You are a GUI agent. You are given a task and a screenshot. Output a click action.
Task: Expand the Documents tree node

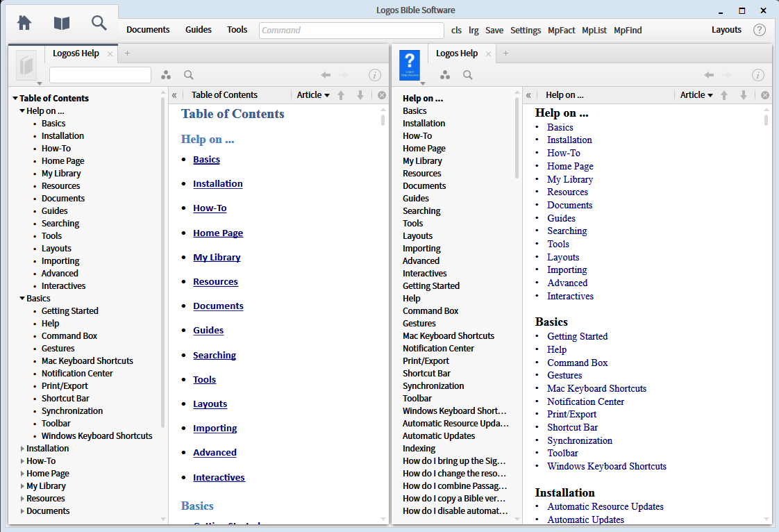coord(22,510)
